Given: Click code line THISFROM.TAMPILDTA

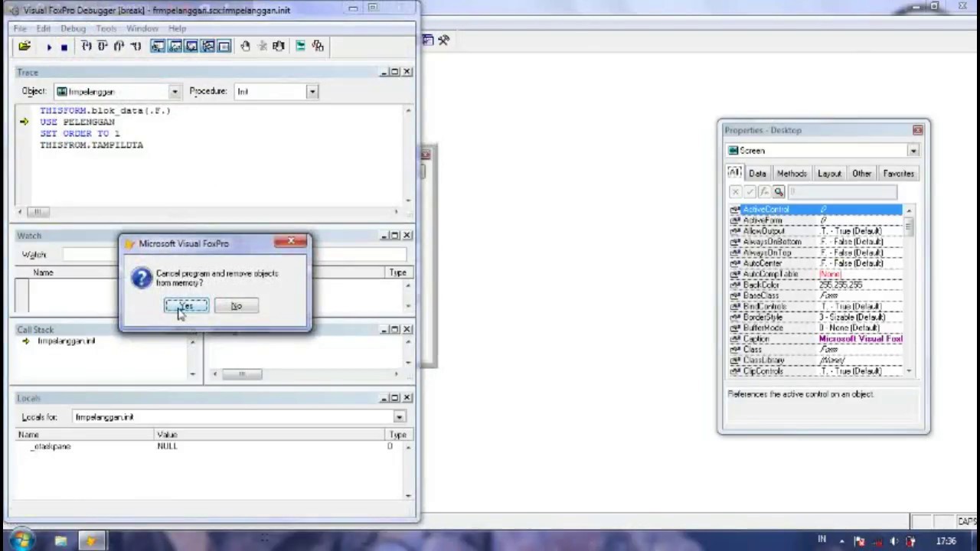Looking at the screenshot, I should [x=92, y=145].
